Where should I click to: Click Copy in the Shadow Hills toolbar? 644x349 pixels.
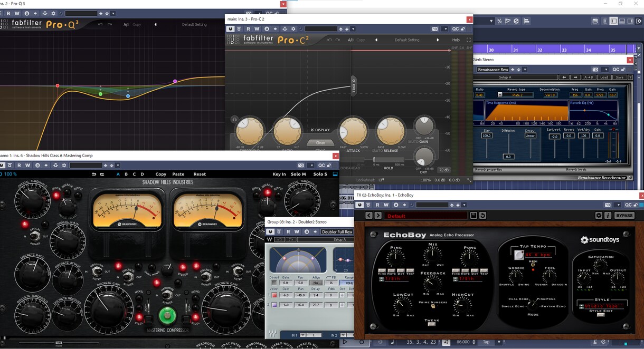pyautogui.click(x=161, y=174)
